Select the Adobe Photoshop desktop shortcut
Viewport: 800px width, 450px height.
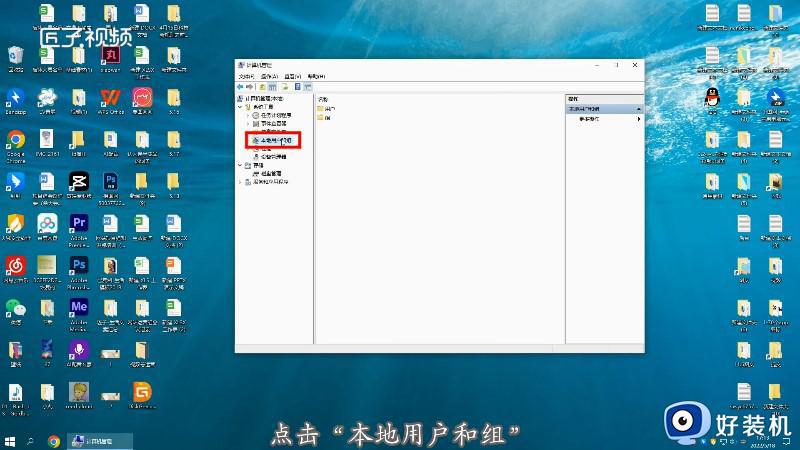[x=79, y=272]
